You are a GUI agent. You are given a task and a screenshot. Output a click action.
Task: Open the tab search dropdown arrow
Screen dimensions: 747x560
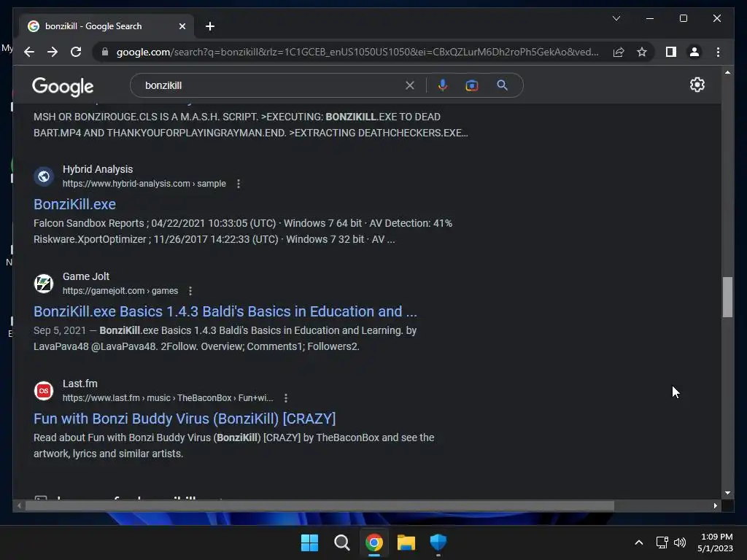[616, 18]
